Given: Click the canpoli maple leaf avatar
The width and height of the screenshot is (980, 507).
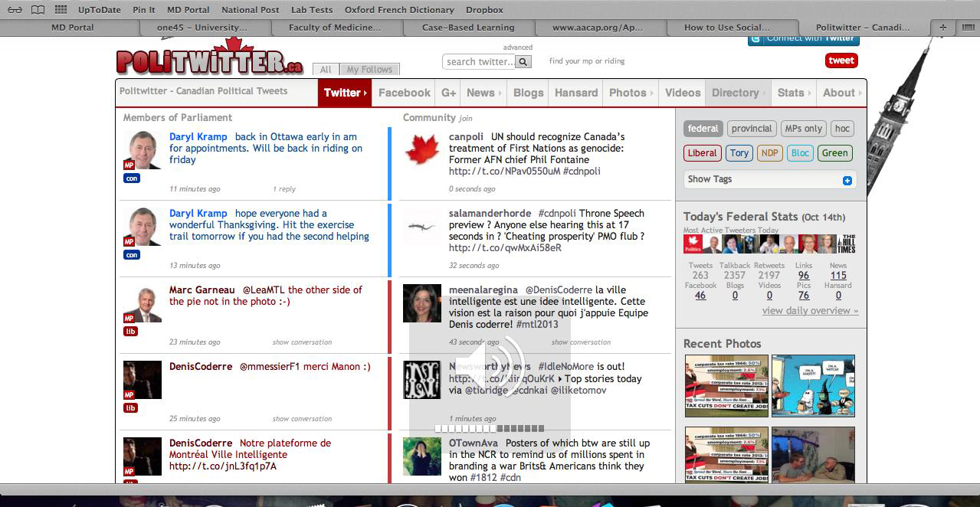Looking at the screenshot, I should pos(421,149).
